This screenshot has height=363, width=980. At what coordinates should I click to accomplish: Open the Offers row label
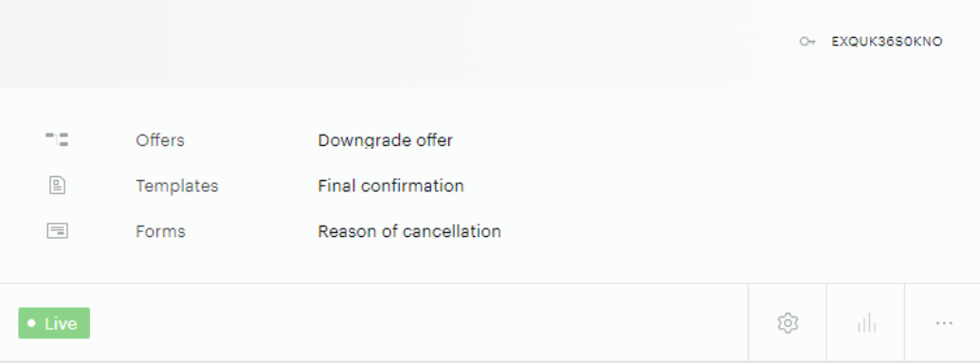point(160,140)
